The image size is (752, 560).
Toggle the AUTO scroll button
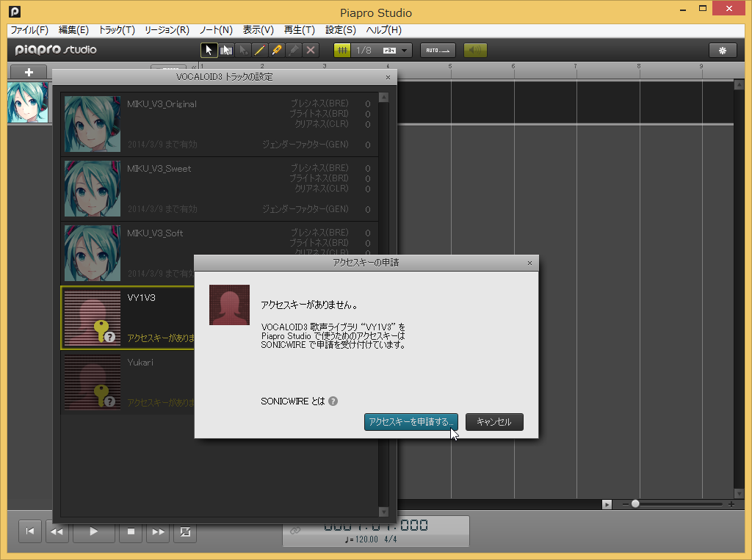[438, 51]
